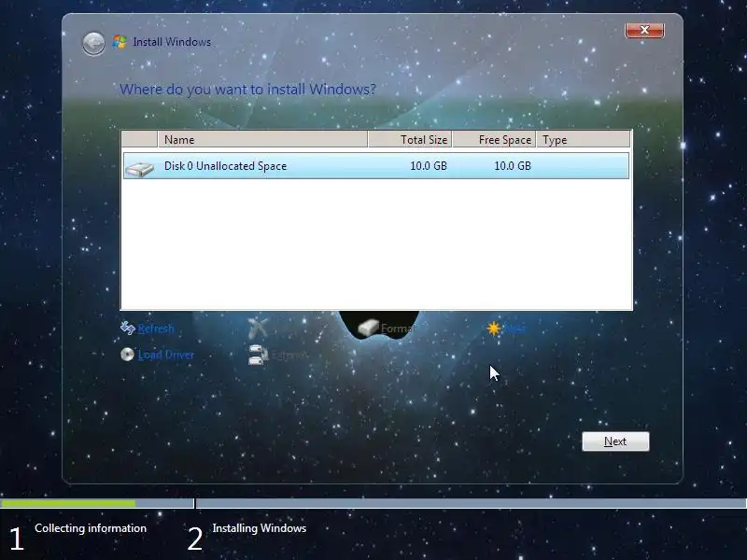Click the Where do you want to install Windows heading
This screenshot has width=747, height=560.
tap(247, 89)
